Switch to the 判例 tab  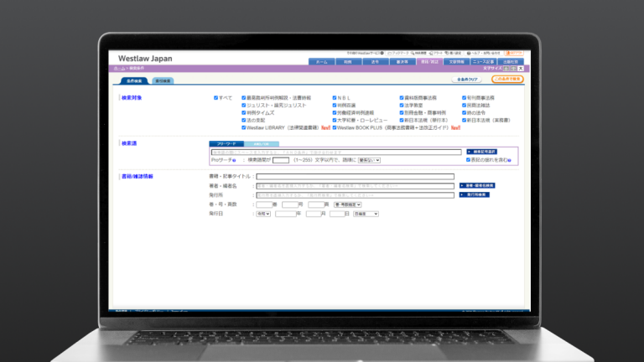pos(348,61)
